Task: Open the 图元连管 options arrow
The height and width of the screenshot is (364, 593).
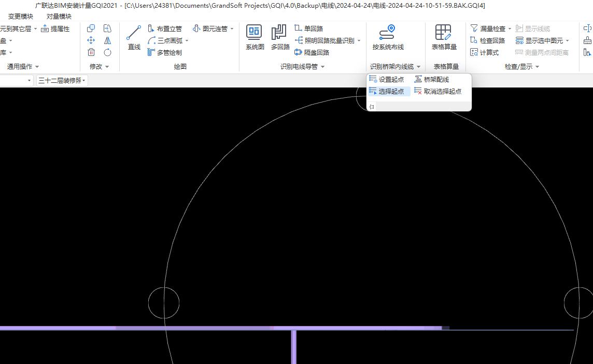Action: 232,28
